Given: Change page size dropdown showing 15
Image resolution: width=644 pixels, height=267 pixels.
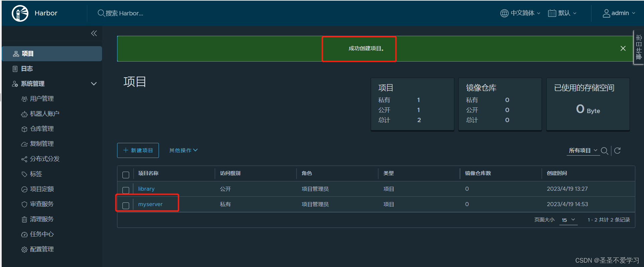Looking at the screenshot, I should point(568,220).
